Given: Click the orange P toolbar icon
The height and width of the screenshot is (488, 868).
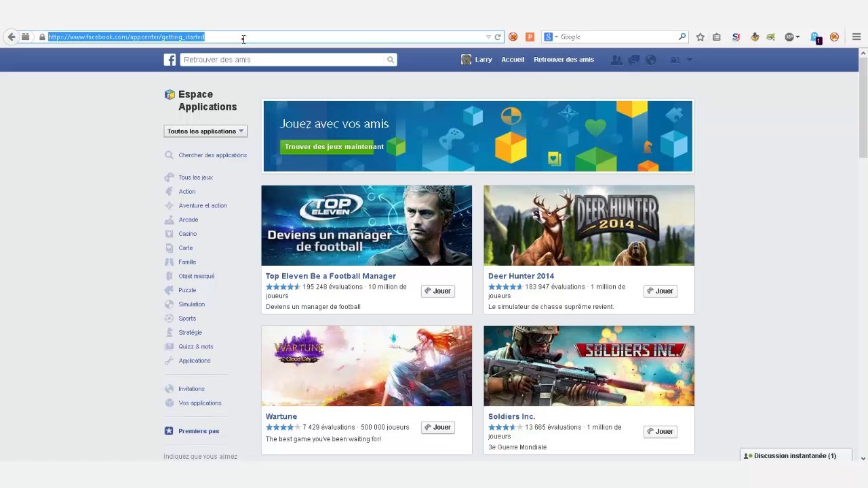Looking at the screenshot, I should click(530, 37).
